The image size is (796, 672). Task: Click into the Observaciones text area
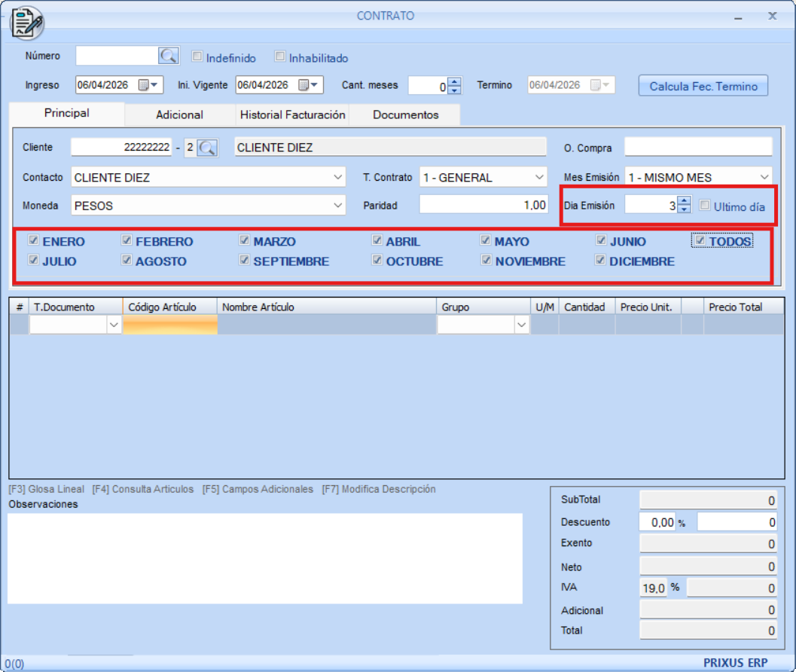point(265,558)
